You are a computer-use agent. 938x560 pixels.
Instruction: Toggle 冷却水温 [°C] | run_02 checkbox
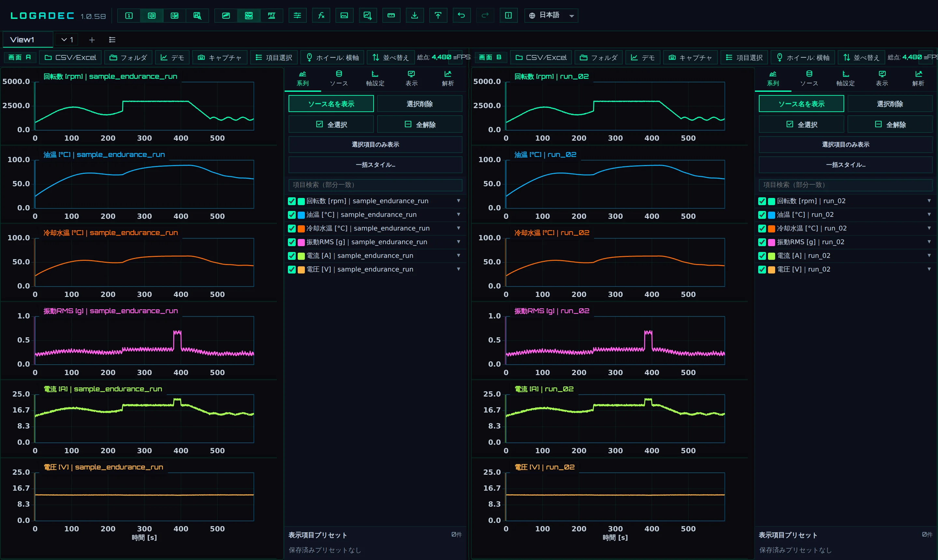[762, 229]
